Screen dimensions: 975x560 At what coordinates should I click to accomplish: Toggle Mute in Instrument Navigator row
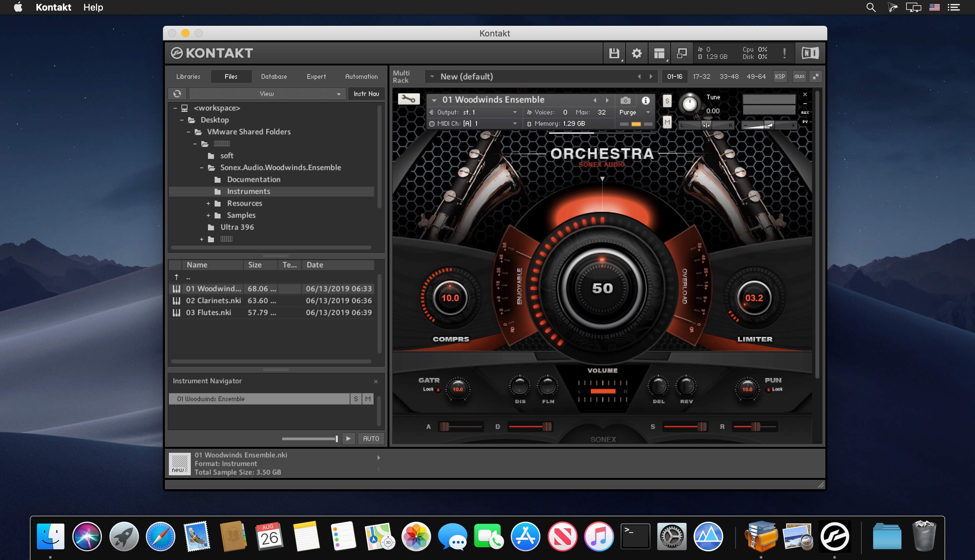click(x=368, y=399)
